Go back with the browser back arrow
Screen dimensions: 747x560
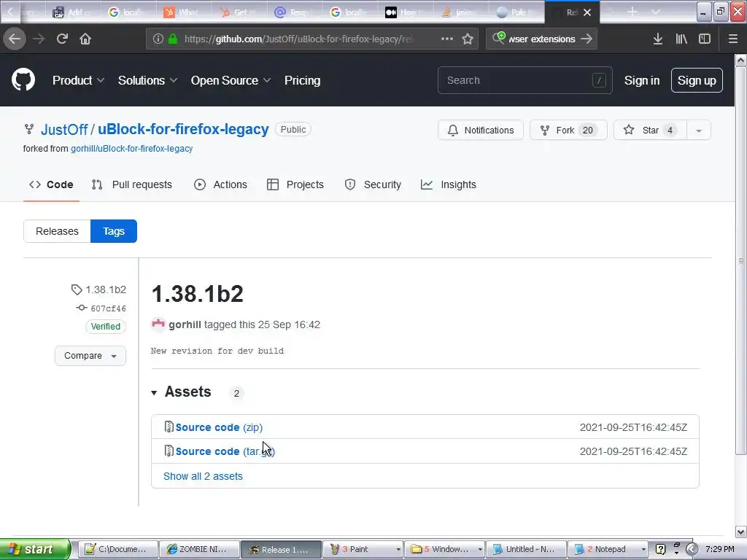point(15,39)
